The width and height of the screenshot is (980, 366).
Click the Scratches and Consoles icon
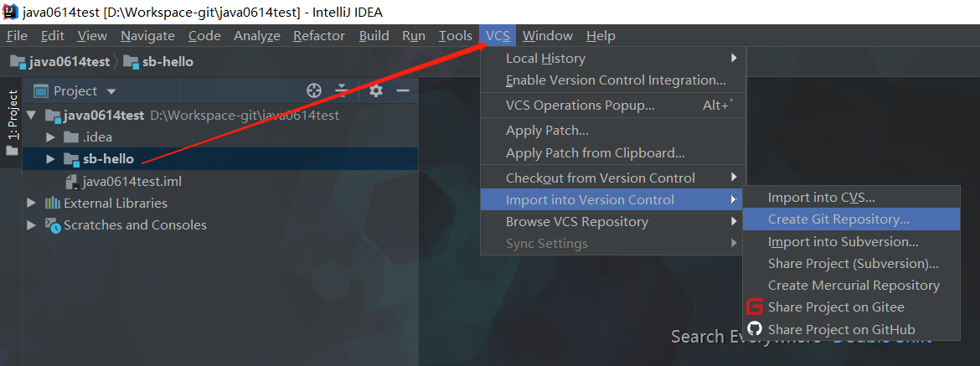point(53,224)
